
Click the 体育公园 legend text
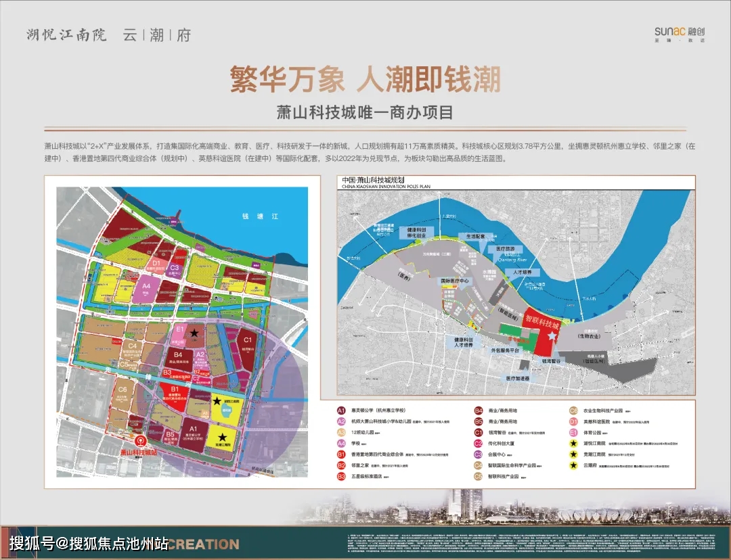(592, 432)
